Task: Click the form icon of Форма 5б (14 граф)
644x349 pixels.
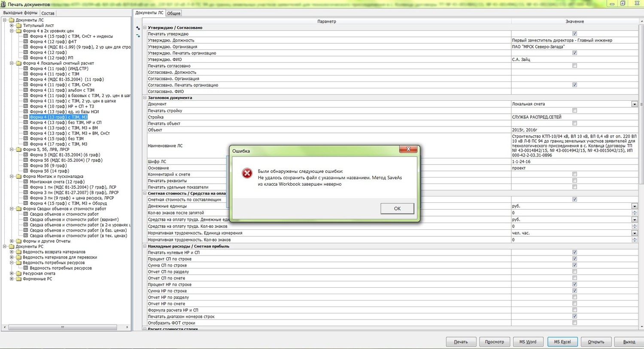Action: click(26, 171)
